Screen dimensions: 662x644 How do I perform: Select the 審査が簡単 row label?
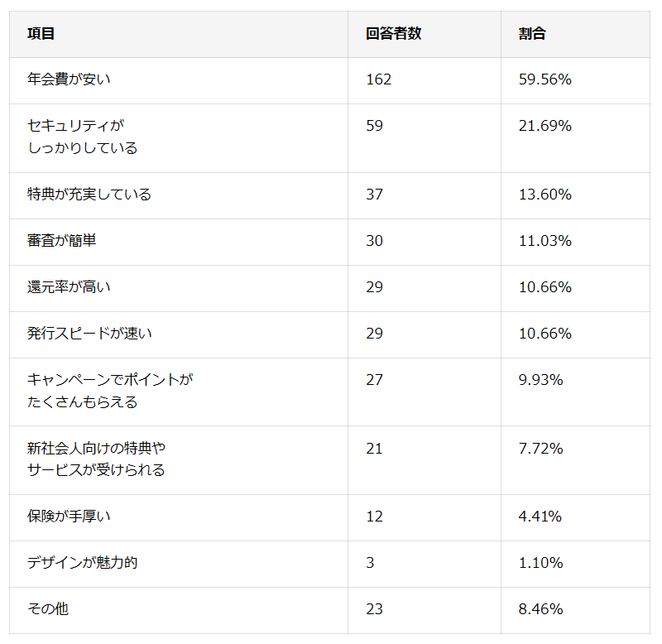click(62, 241)
